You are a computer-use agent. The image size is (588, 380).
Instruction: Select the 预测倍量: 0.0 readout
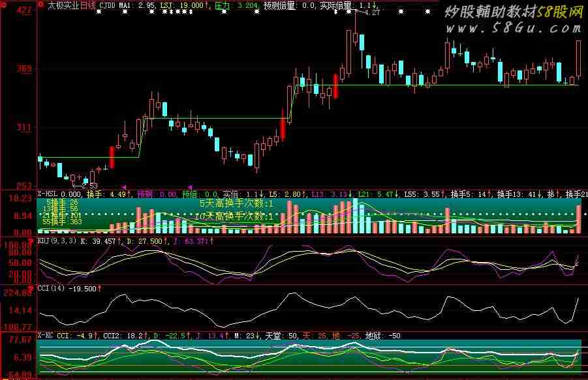tap(289, 6)
